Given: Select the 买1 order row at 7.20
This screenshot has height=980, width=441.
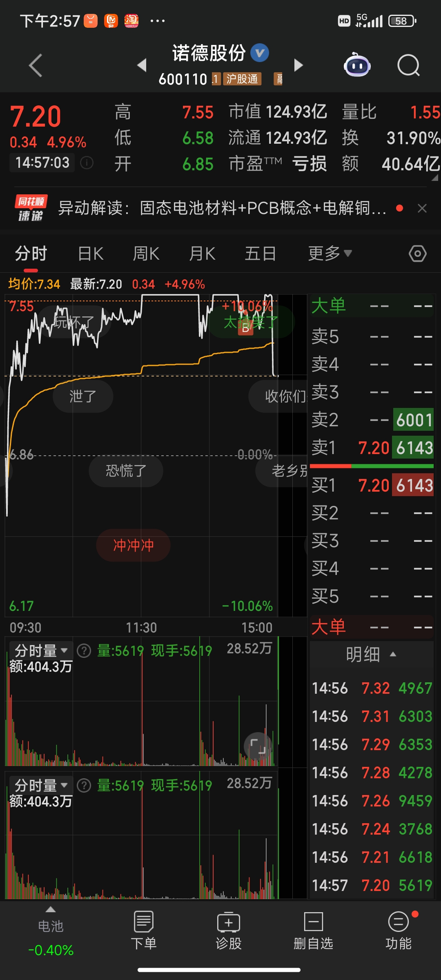Looking at the screenshot, I should 372,486.
